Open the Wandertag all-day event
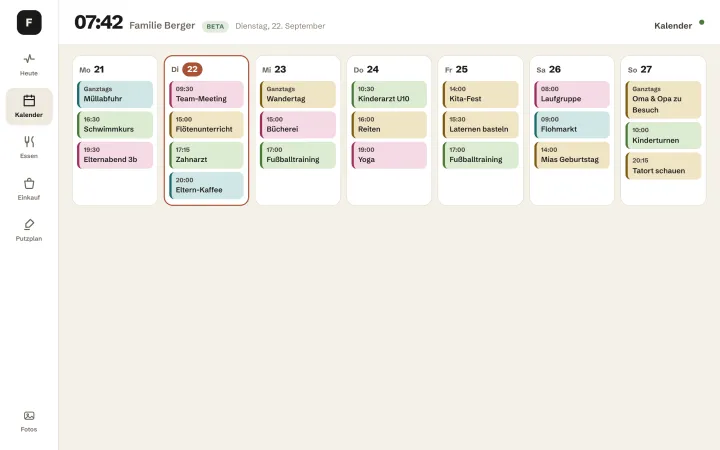Image resolution: width=720 pixels, height=450 pixels. point(298,94)
